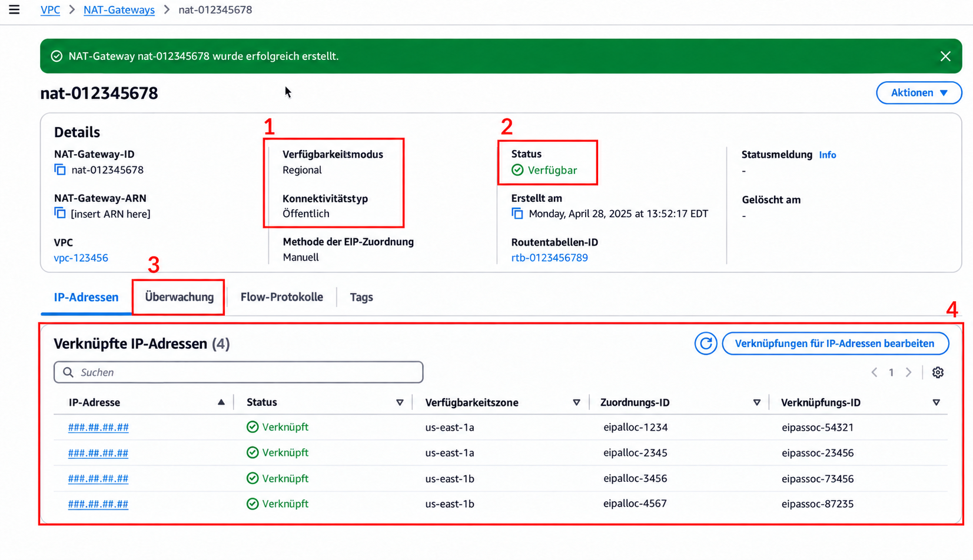The width and height of the screenshot is (973, 560).
Task: Sort the Verknüpfungs-ID column
Action: coord(936,402)
